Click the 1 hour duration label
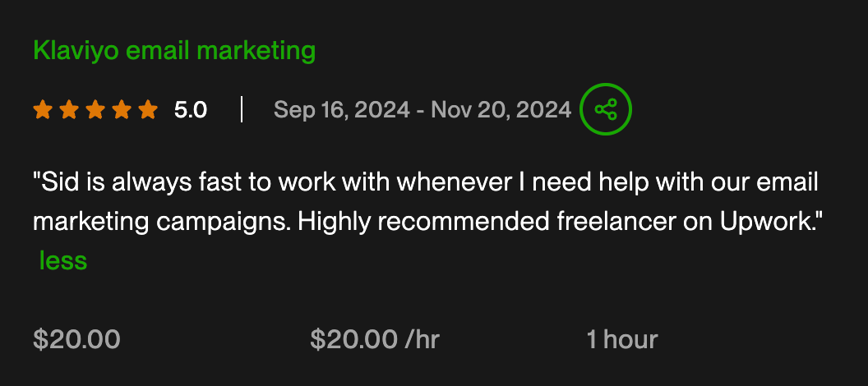 [x=622, y=339]
